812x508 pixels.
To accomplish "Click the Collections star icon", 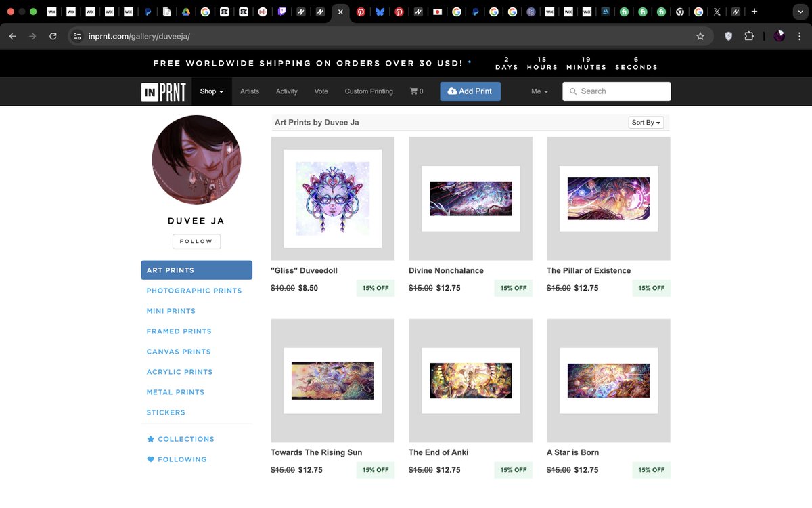I will click(151, 439).
